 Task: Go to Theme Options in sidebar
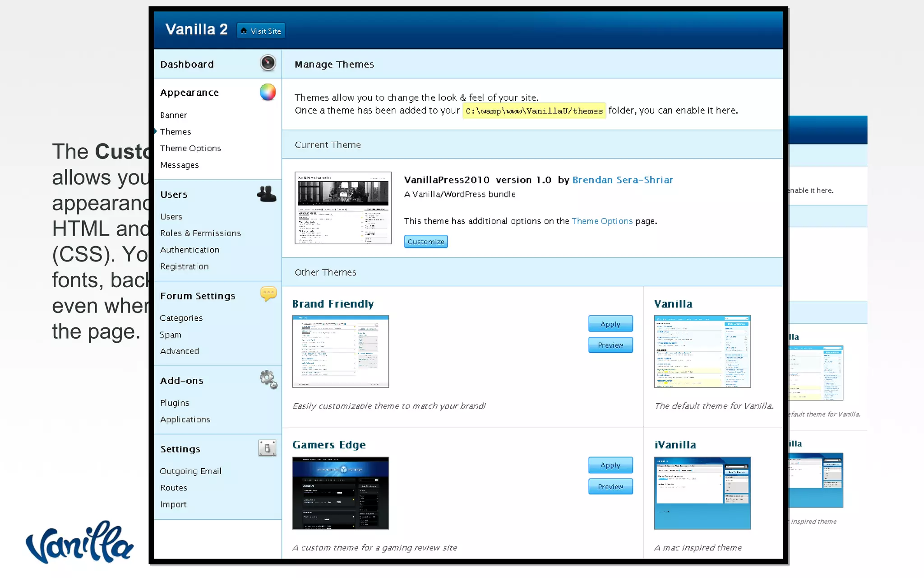click(x=190, y=148)
